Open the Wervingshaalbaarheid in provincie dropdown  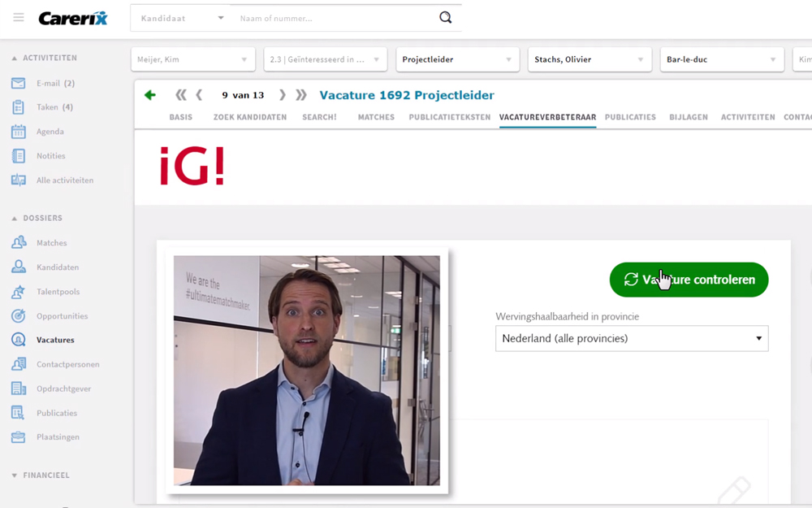pyautogui.click(x=632, y=338)
